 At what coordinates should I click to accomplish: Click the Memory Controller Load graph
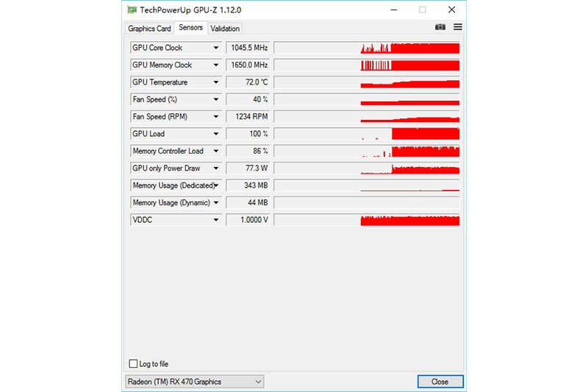click(x=367, y=152)
